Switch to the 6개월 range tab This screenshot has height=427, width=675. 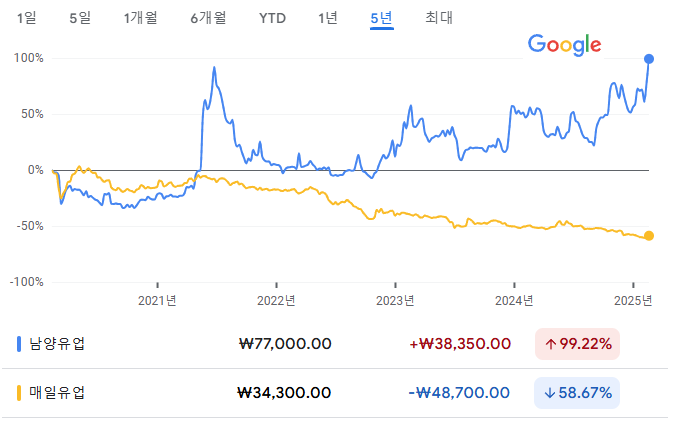tap(208, 18)
